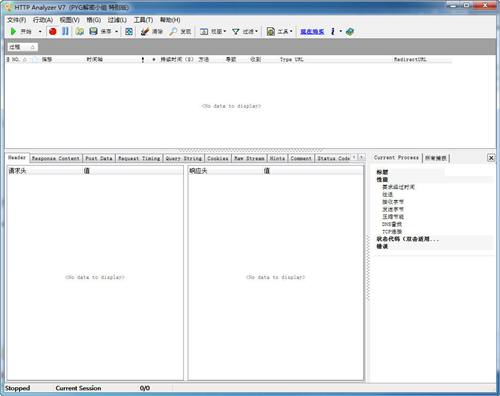Open the Filter toolbar dropdown arrow
The width and height of the screenshot is (500, 396).
tap(256, 31)
